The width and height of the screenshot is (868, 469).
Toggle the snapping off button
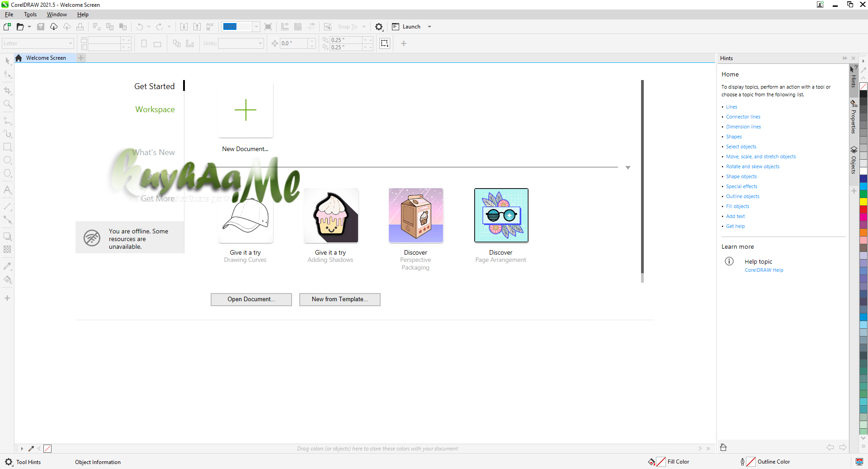tap(328, 27)
